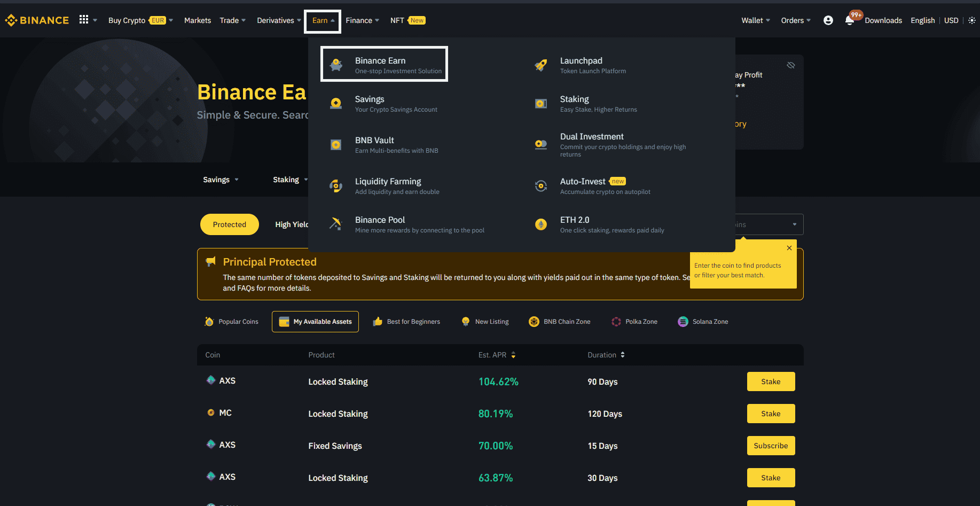Viewport: 980px width, 506px height.
Task: Close the yellow search tooltip
Action: click(789, 248)
